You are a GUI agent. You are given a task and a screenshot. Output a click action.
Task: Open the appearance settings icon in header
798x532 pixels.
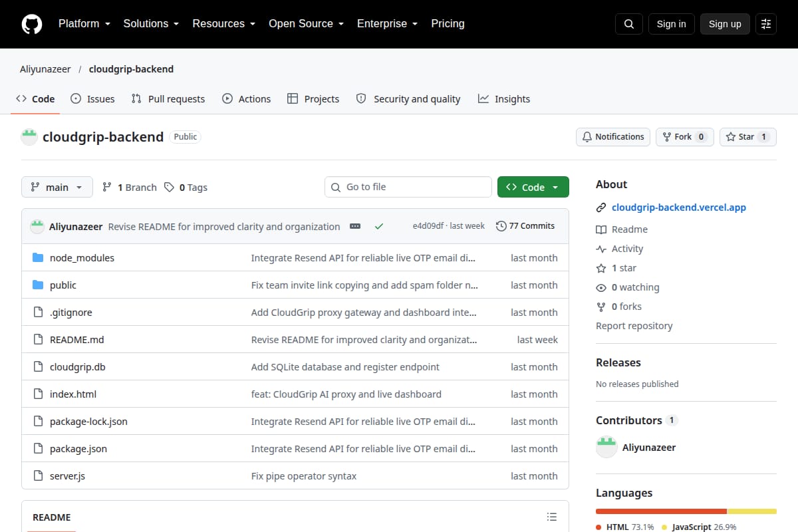tap(766, 24)
